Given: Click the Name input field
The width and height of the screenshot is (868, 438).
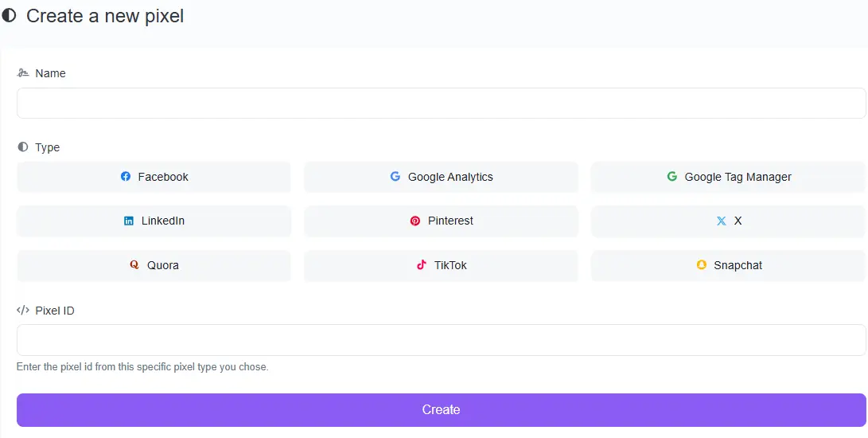Looking at the screenshot, I should coord(442,103).
